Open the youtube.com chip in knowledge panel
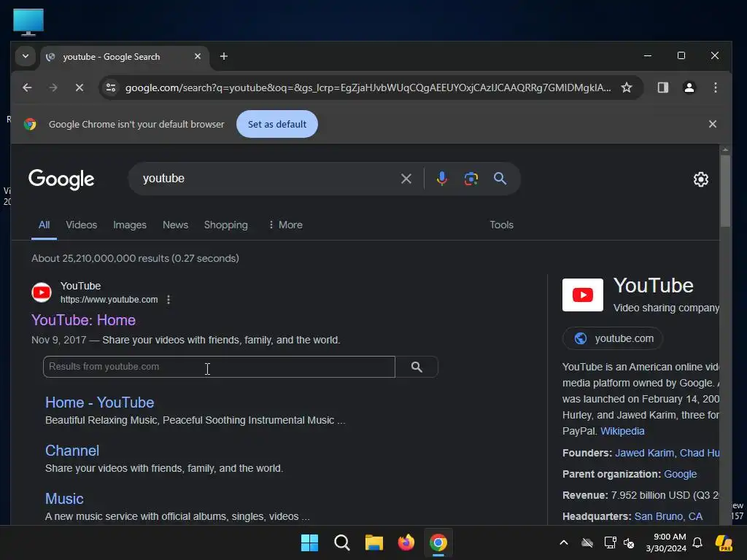The image size is (747, 560). tap(613, 338)
